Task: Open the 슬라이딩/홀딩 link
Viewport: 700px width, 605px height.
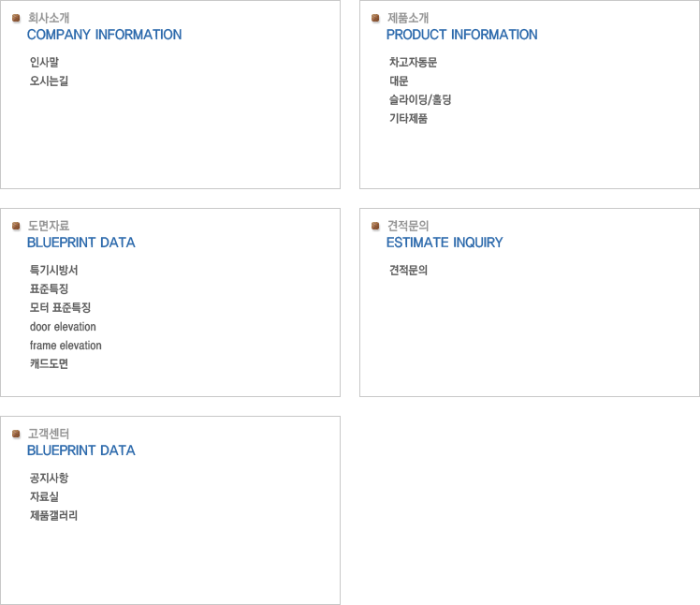Action: pos(420,100)
